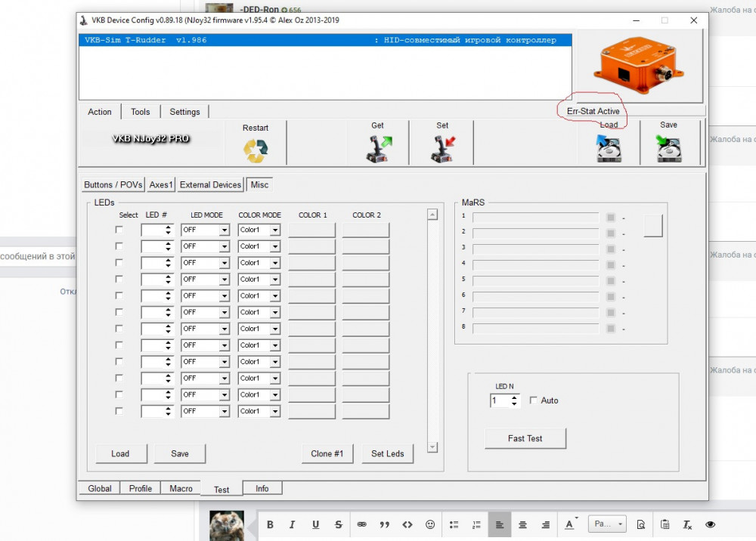Click the Load disk icon in toolbar
756x541 pixels.
pyautogui.click(x=609, y=149)
